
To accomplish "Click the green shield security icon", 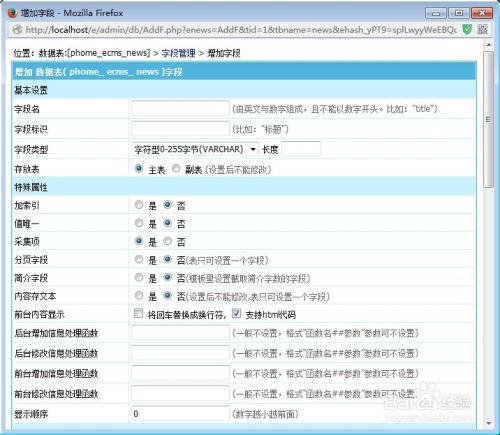I will [x=467, y=30].
